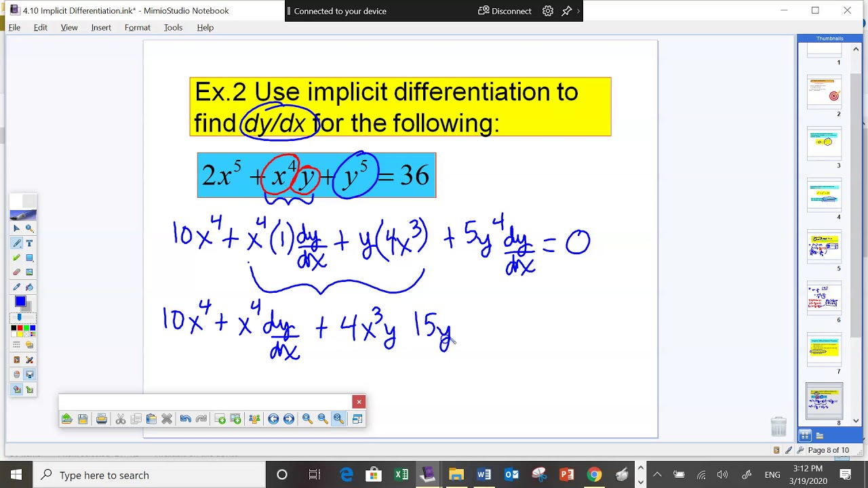Screen dimensions: 868x488
Task: Select the Fill bucket tool
Action: pos(29,287)
